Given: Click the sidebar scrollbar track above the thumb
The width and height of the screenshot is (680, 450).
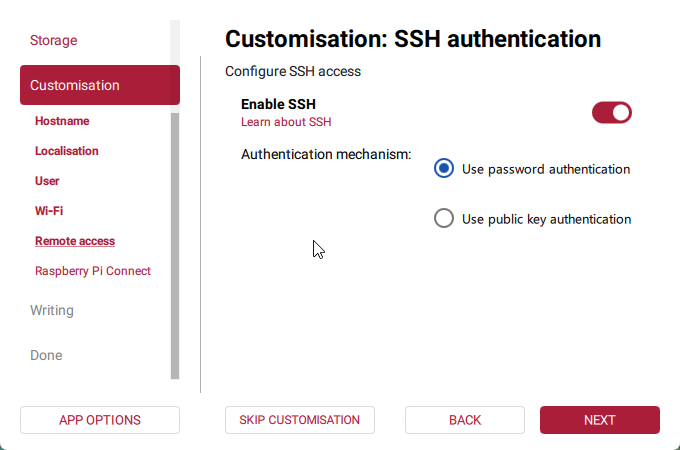Looking at the screenshot, I should 175,42.
